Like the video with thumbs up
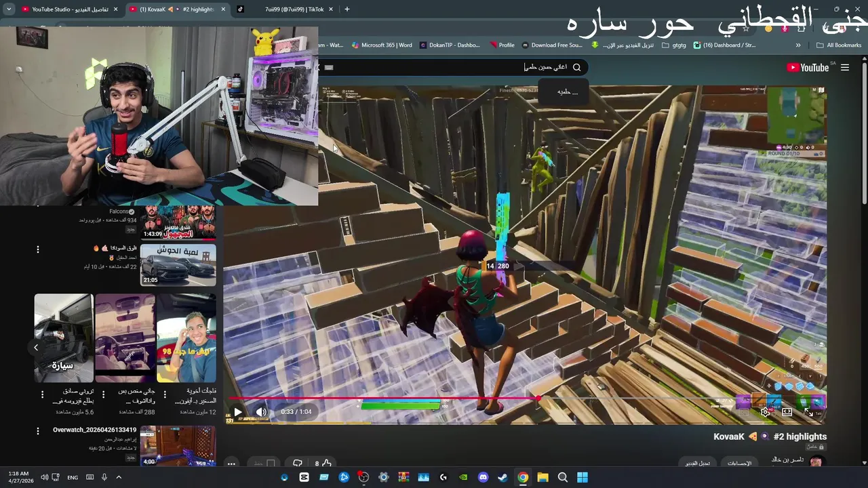This screenshot has height=488, width=868. click(327, 464)
